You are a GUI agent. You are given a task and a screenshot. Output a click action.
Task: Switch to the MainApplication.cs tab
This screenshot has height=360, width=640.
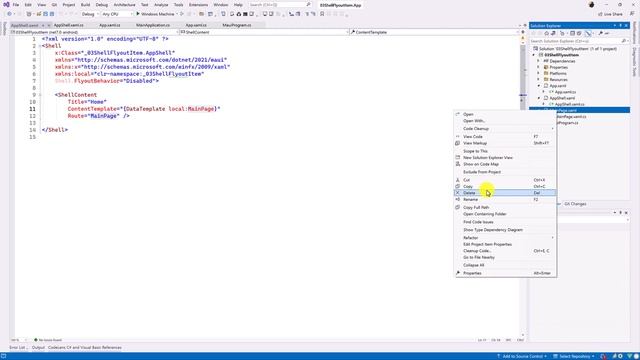pos(153,25)
